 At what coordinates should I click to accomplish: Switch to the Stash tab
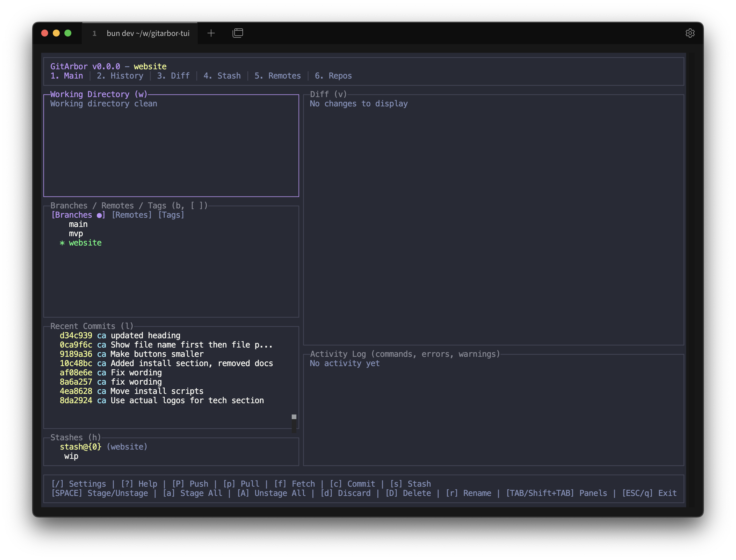[x=222, y=76]
